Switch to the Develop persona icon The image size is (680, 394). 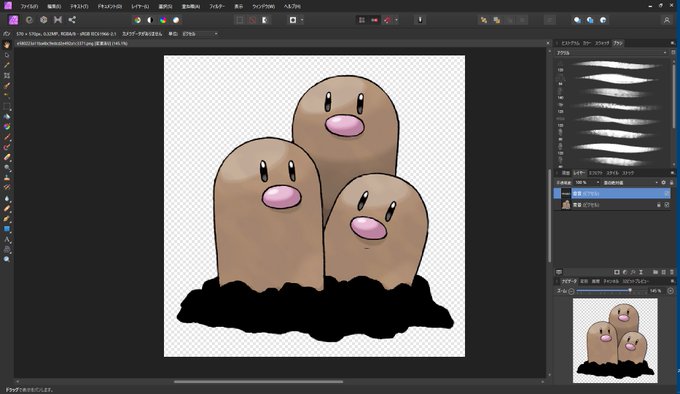[x=43, y=20]
